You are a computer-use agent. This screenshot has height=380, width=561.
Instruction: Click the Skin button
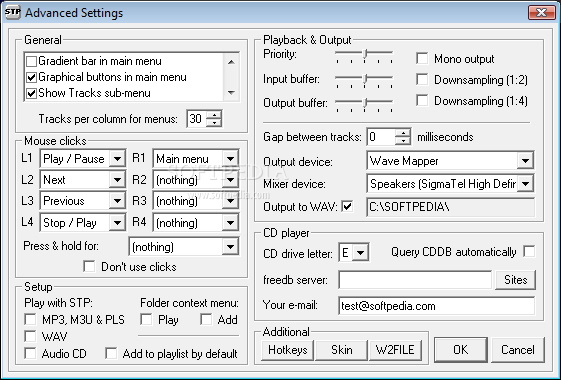(342, 350)
